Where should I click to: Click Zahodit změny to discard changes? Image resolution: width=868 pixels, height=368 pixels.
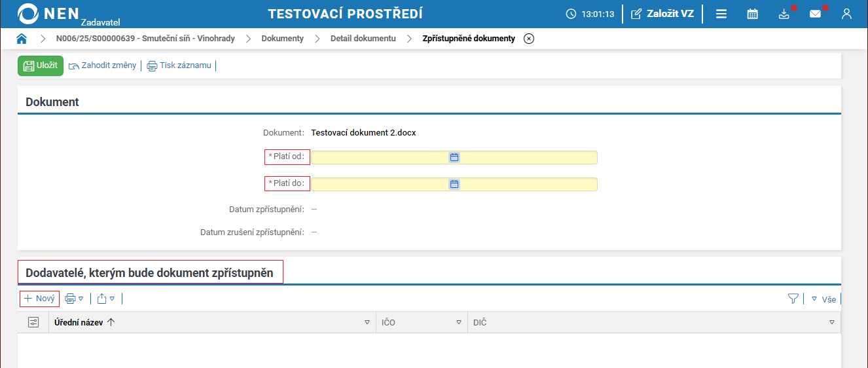[x=103, y=65]
